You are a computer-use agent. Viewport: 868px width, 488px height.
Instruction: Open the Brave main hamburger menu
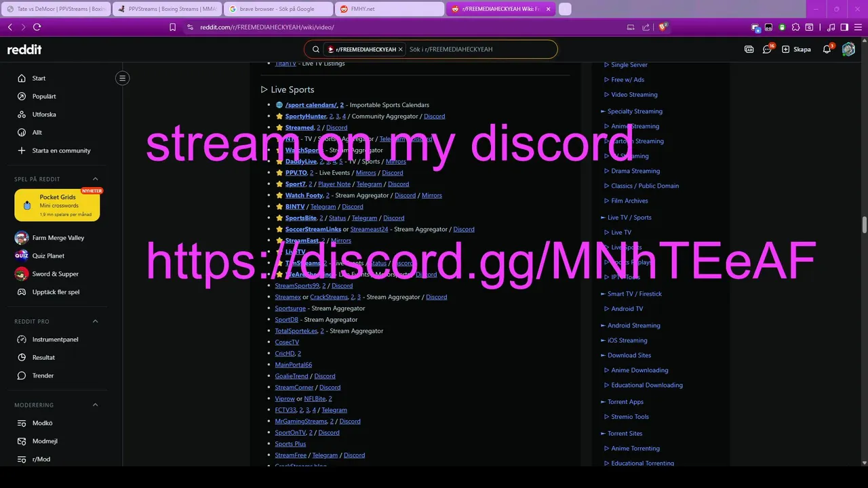tap(858, 27)
